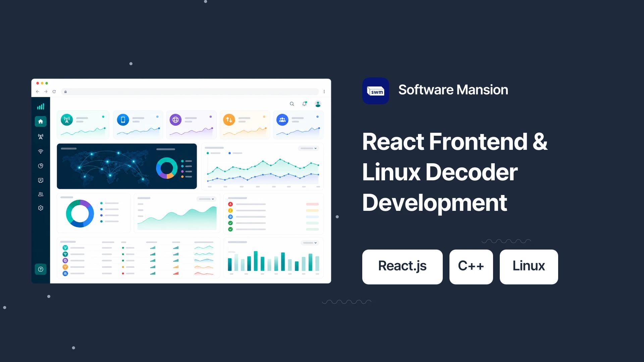Open the pie chart analytics sidebar icon
This screenshot has height=362, width=644.
[41, 166]
